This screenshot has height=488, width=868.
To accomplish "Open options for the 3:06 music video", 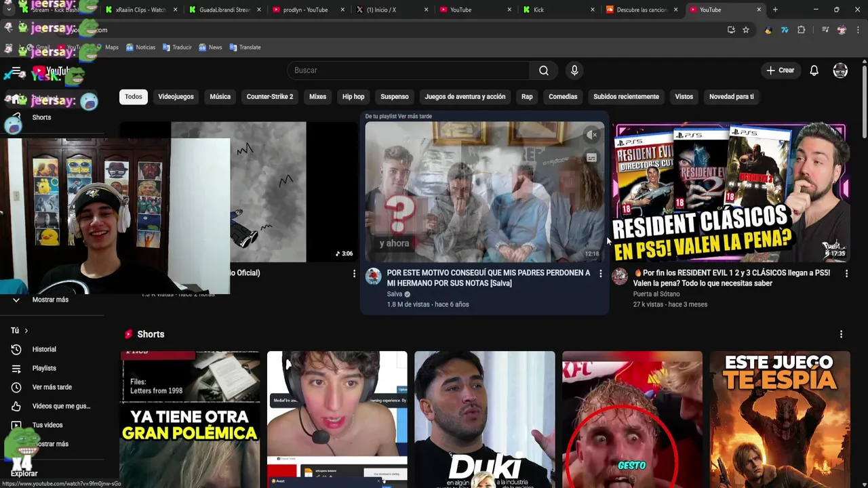I will (354, 273).
